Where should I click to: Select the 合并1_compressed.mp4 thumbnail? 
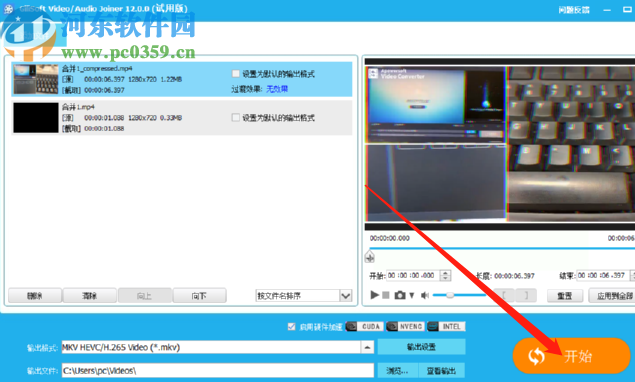36,79
